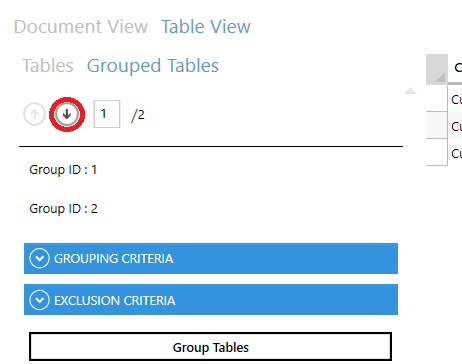Click the previous group up arrow icon
This screenshot has height=364, width=462.
34,114
